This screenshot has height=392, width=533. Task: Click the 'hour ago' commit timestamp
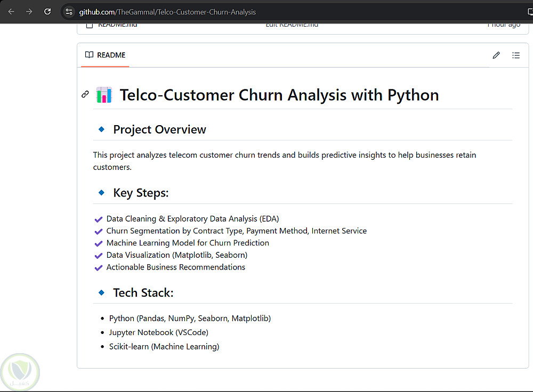[x=503, y=24]
